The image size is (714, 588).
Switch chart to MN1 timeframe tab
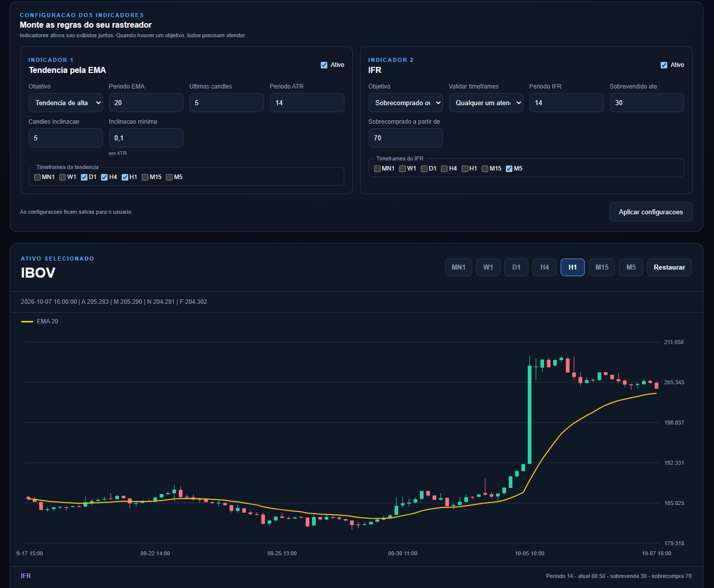(x=459, y=268)
